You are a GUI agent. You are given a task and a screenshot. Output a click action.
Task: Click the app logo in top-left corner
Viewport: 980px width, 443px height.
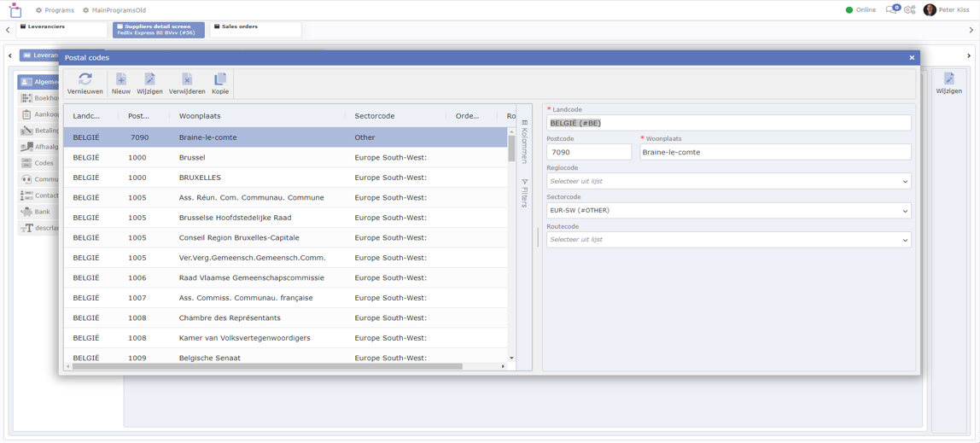click(15, 10)
